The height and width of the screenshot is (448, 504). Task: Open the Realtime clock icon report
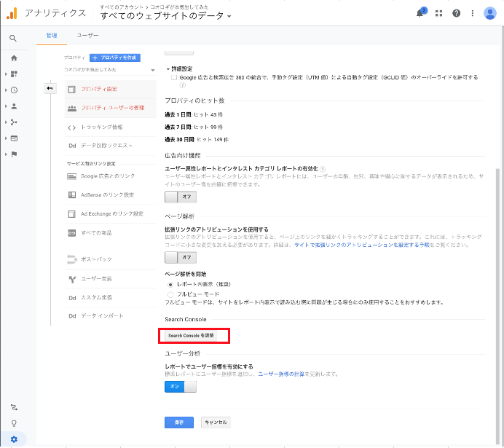tap(14, 90)
